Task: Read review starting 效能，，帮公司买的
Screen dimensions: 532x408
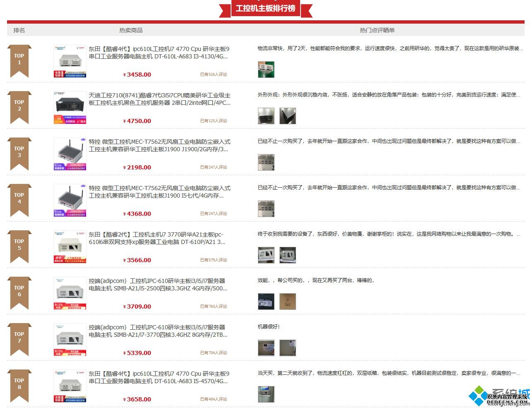Action: click(316, 280)
